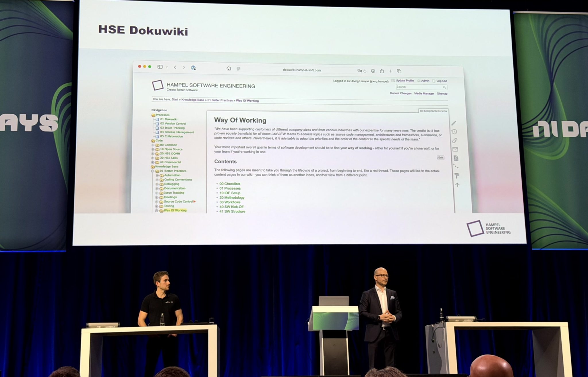
Task: Click the envelope icon in page tools
Action: tap(455, 149)
